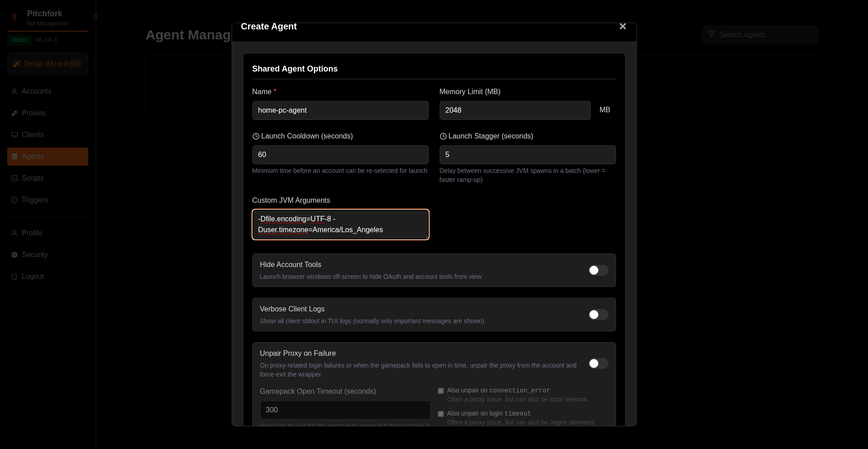This screenshot has width=868, height=449.
Task: Click the Setup Wizard wand icon
Action: [17, 64]
